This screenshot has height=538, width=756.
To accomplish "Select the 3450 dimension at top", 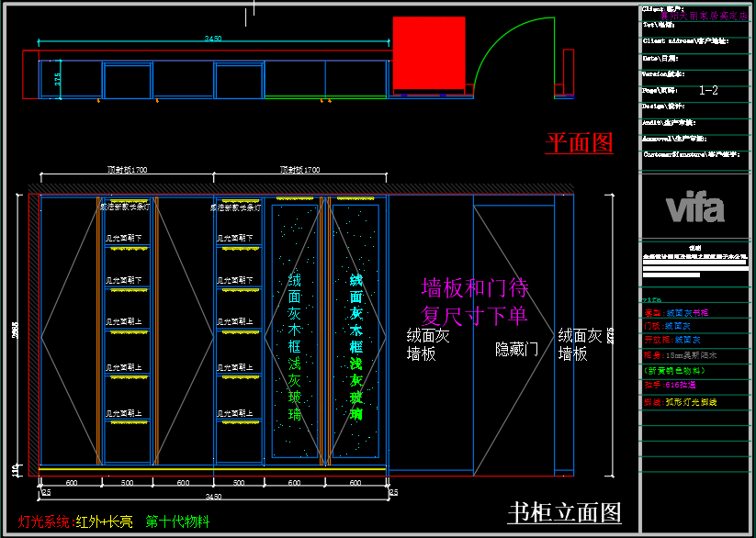I will click(x=213, y=39).
